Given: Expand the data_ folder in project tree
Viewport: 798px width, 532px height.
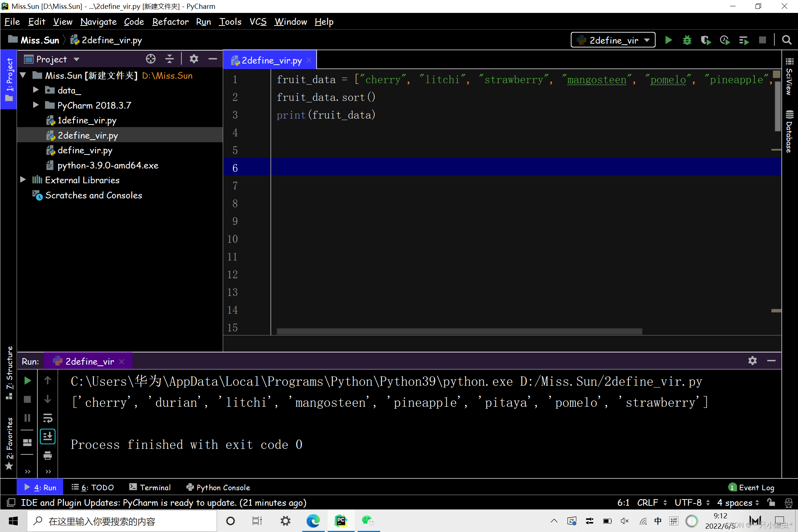Looking at the screenshot, I should tap(36, 90).
